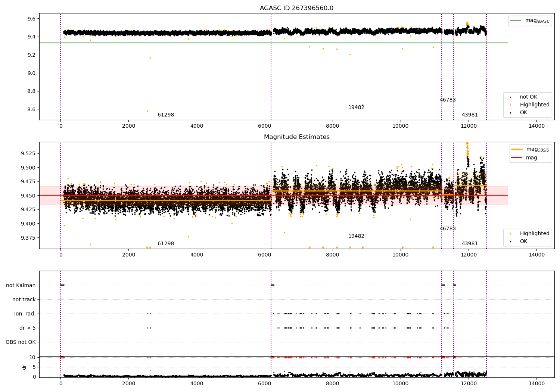The image size is (560, 392).
Task: Click the 9.425 y-axis tick label
Action: [28, 210]
